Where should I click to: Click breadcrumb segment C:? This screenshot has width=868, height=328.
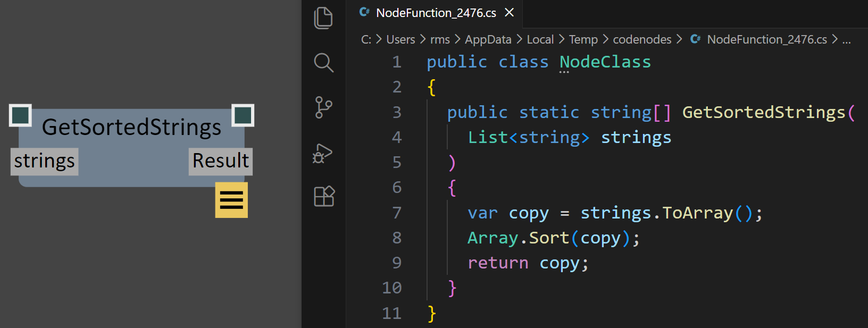pyautogui.click(x=366, y=40)
